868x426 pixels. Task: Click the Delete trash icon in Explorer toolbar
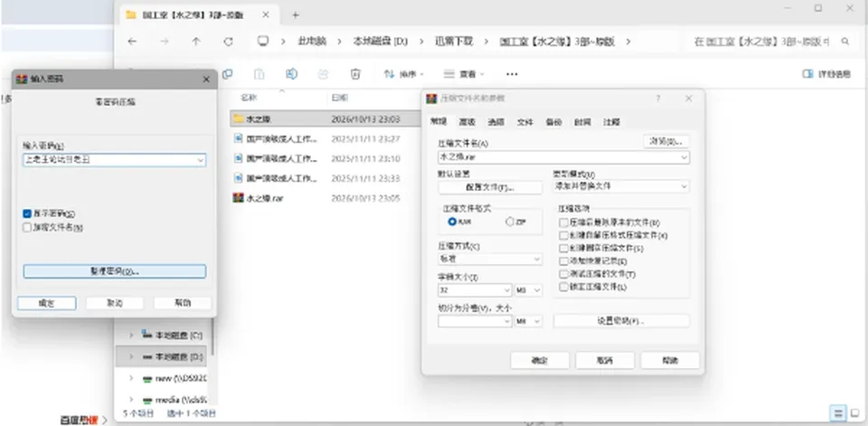355,73
